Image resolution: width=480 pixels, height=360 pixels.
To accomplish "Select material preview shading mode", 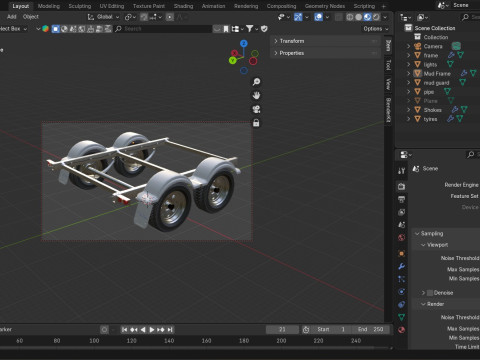I will tap(367, 17).
